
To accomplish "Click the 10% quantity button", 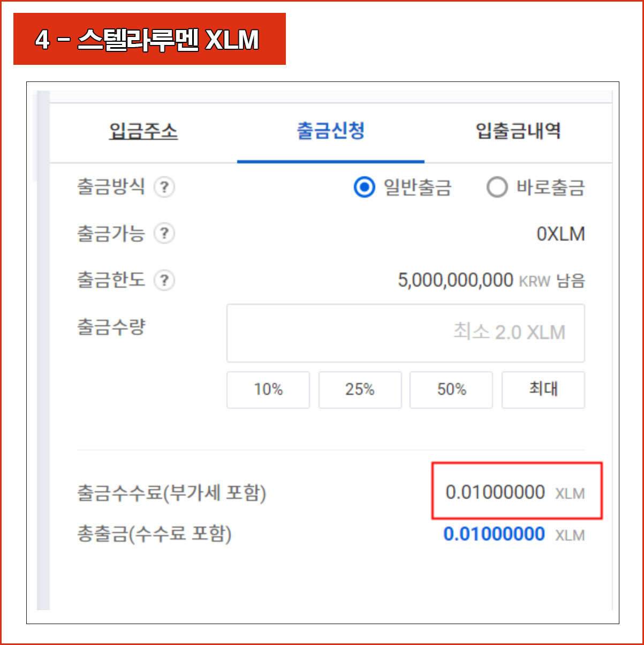I will tap(268, 389).
